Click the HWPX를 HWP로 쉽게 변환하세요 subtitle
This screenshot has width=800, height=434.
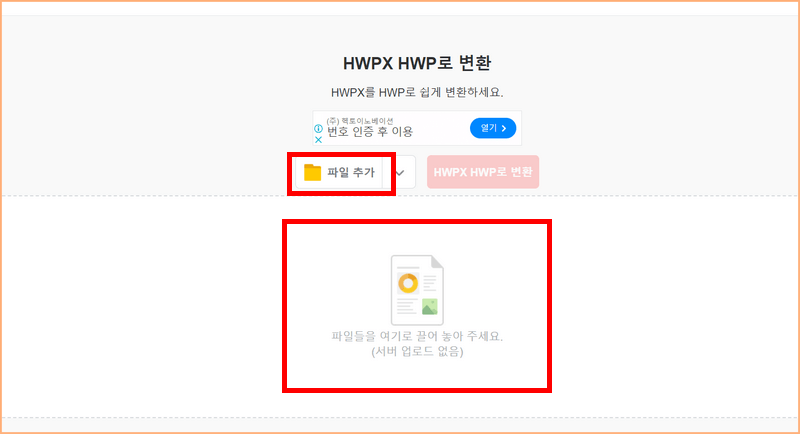point(417,92)
